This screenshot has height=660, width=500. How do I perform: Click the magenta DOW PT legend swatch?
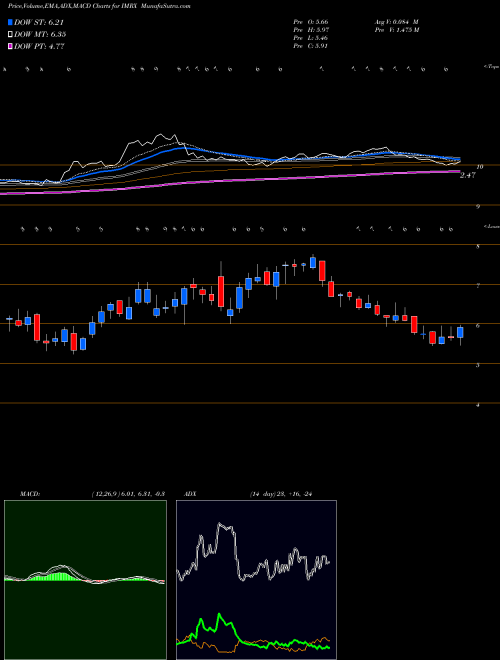10,46
